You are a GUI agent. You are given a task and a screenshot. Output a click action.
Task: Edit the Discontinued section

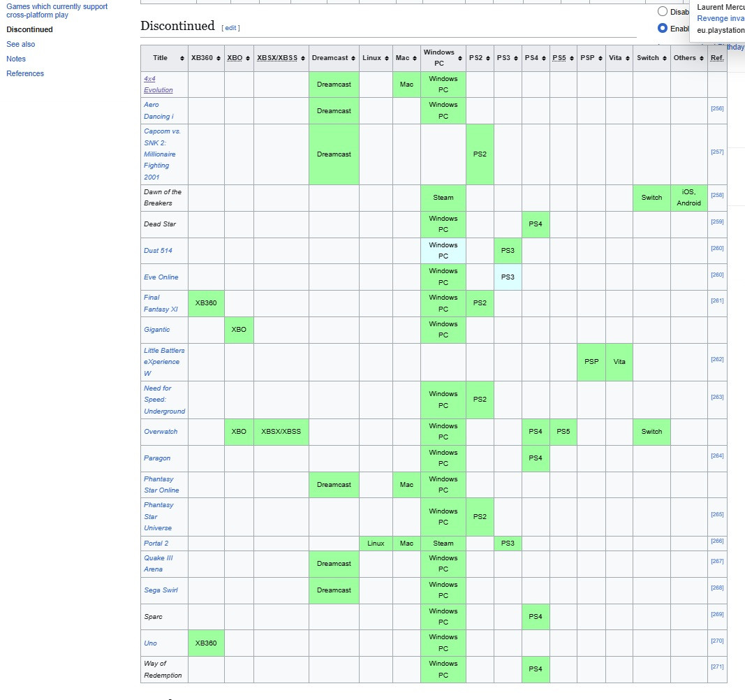click(230, 28)
